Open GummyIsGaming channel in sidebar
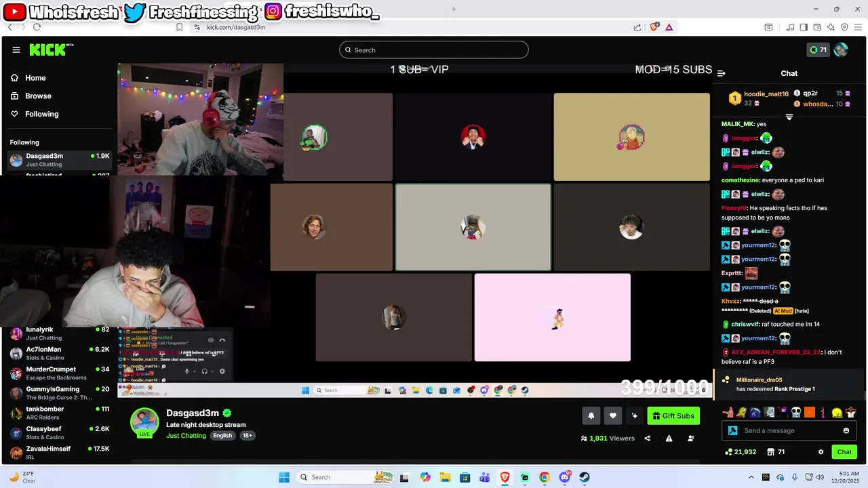The image size is (868, 488). [x=59, y=393]
